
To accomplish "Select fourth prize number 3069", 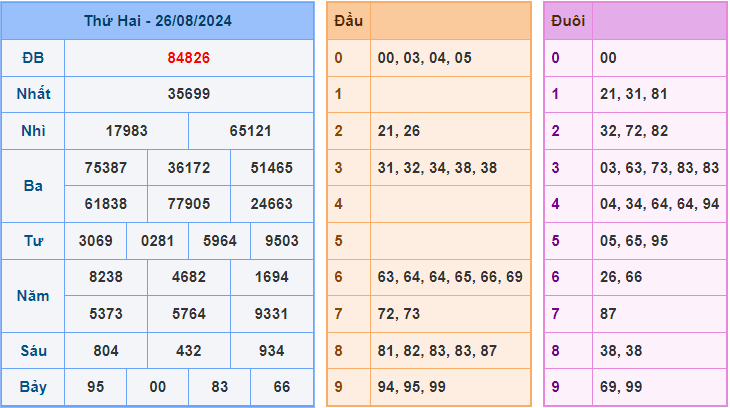I will 96,241.
